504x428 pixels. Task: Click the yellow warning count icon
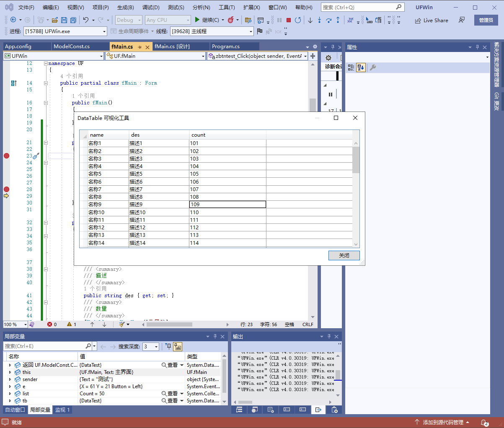70,324
